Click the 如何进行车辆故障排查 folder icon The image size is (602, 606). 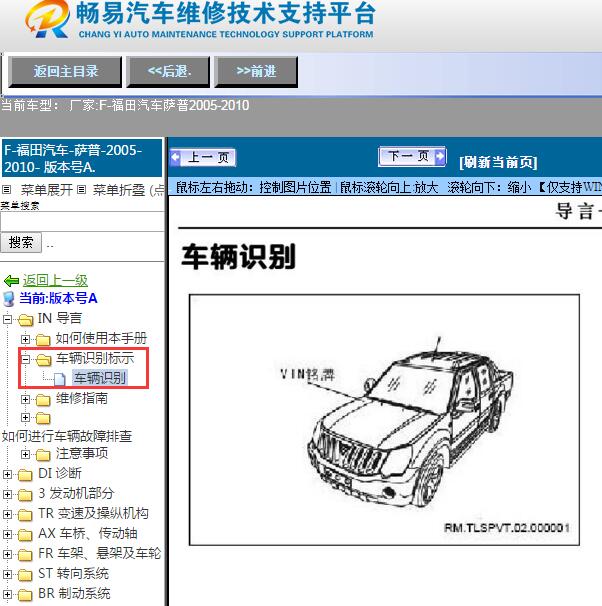pyautogui.click(x=43, y=418)
